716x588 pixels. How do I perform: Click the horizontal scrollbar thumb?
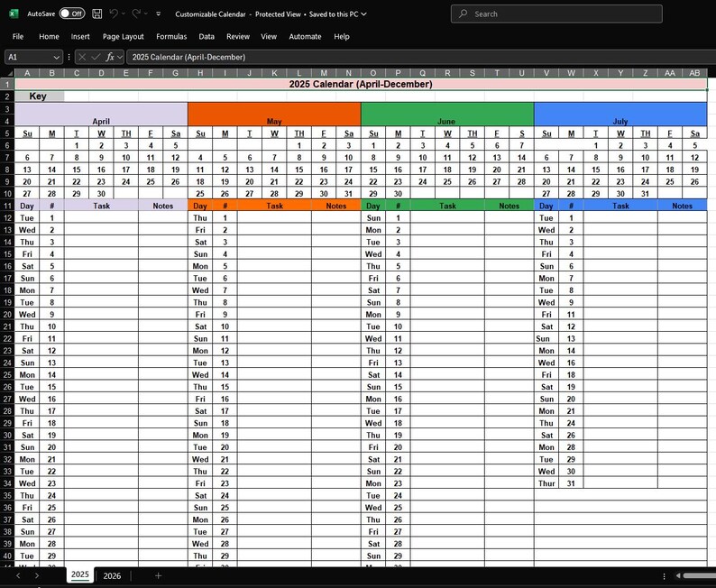coord(700,575)
